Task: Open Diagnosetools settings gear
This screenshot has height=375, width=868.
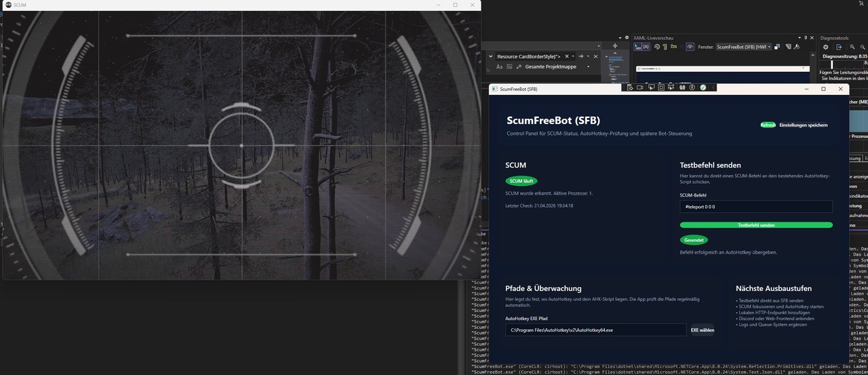Action: [x=825, y=47]
